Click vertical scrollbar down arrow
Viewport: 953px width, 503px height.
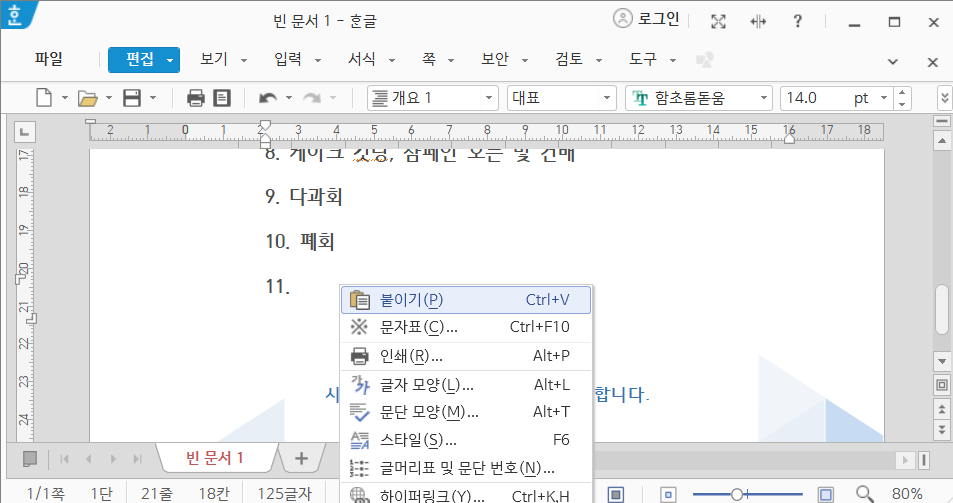[x=941, y=361]
